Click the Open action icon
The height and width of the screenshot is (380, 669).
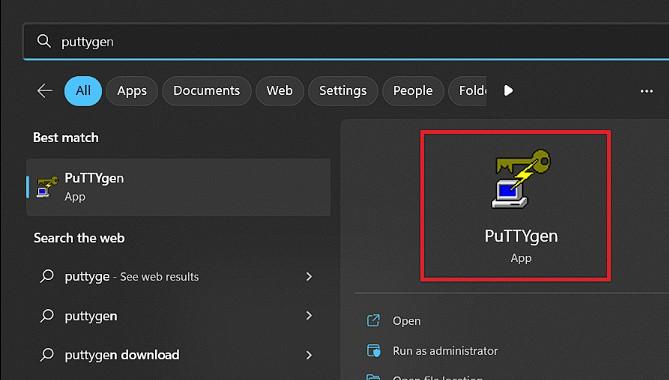coord(373,320)
